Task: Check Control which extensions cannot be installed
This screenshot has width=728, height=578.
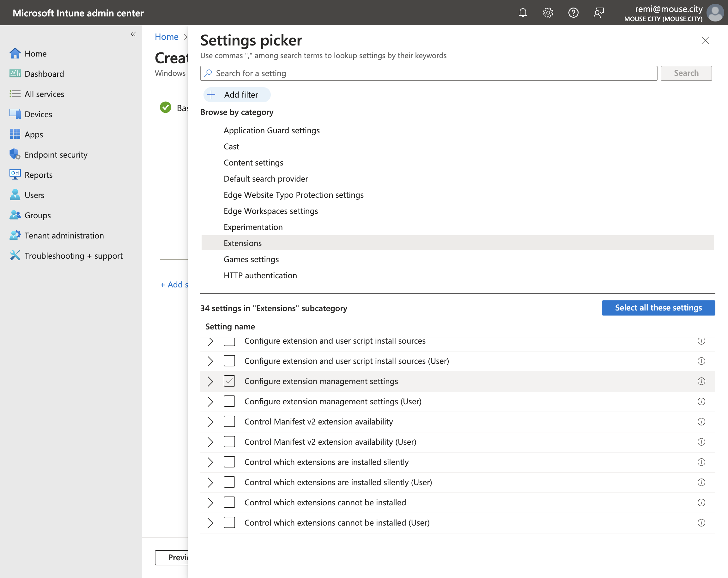Action: click(229, 503)
